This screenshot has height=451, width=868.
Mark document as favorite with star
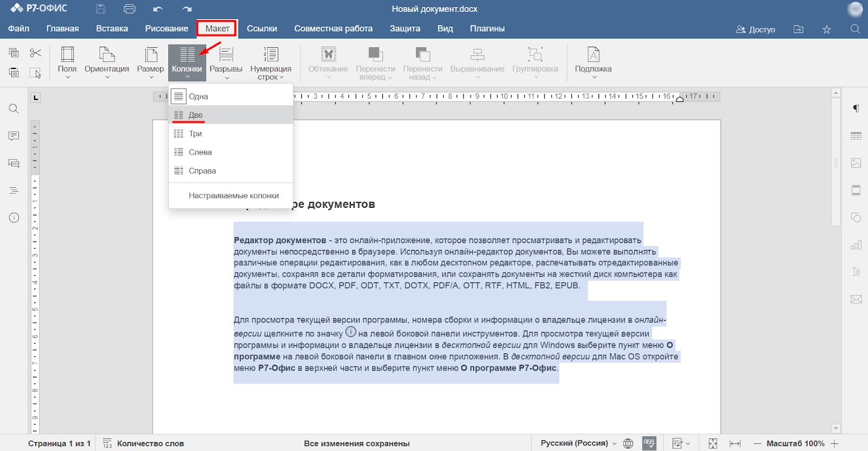[827, 29]
